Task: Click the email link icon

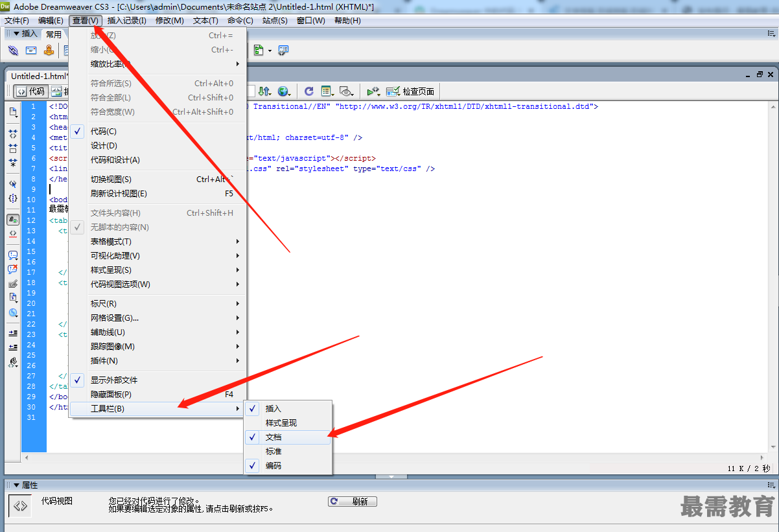Action: pos(30,51)
